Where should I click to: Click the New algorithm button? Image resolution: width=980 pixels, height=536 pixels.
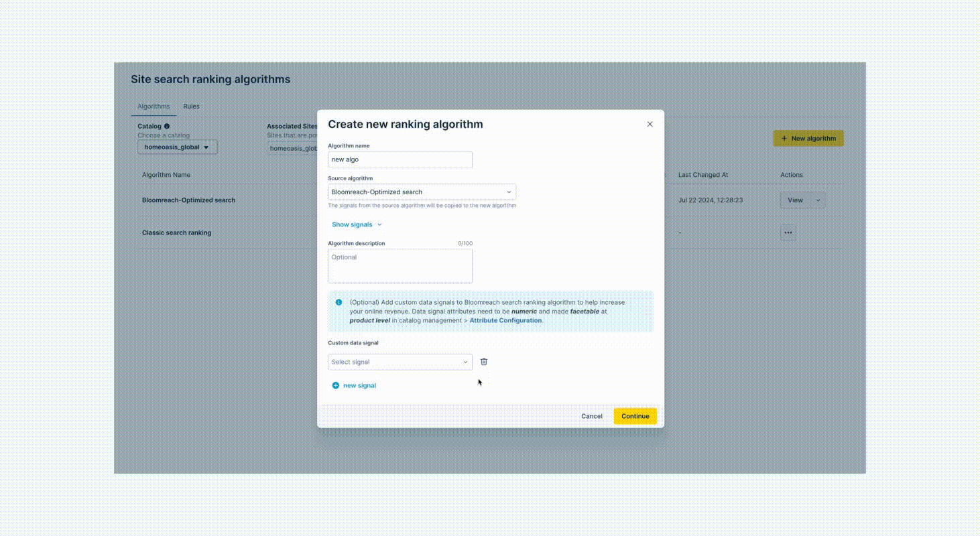tap(808, 139)
